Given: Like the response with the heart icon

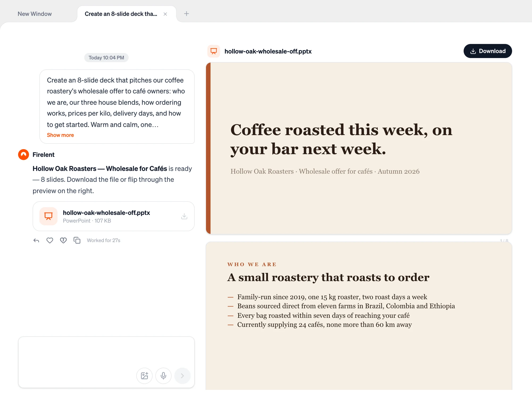Looking at the screenshot, I should click(50, 240).
